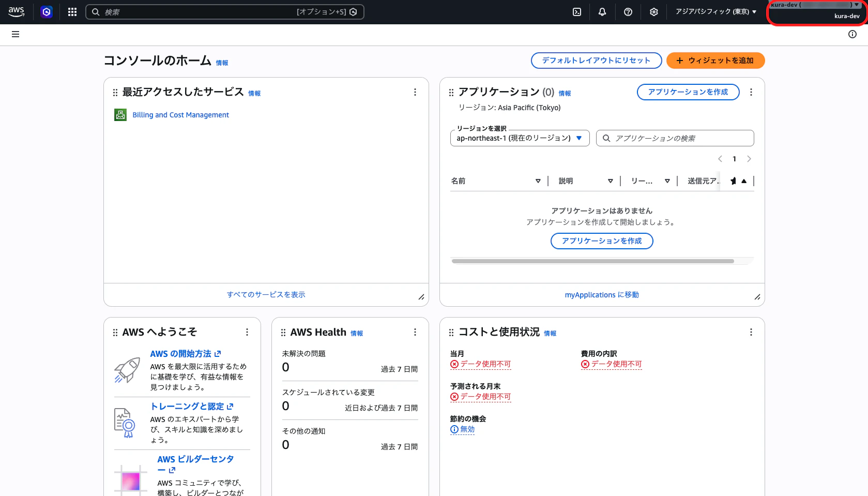Open options menu of AWS へようこそ widget

247,332
